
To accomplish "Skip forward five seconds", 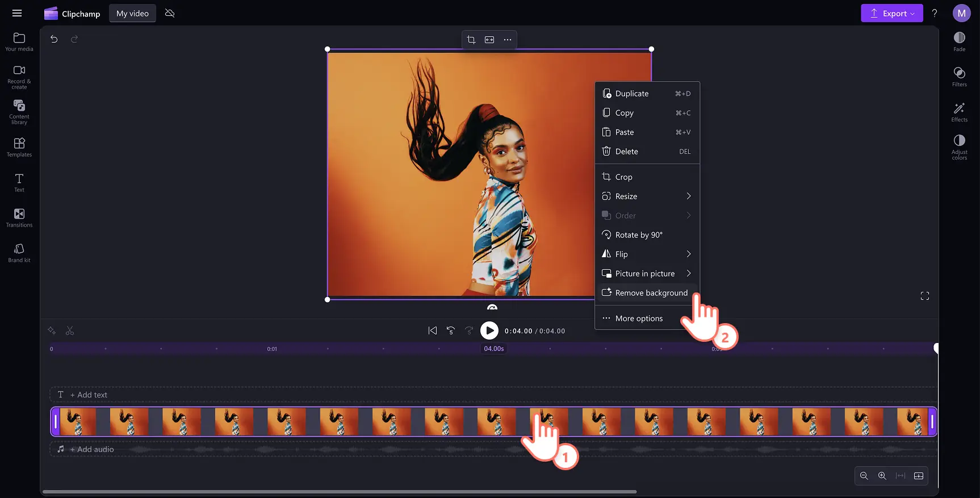I will pyautogui.click(x=469, y=330).
